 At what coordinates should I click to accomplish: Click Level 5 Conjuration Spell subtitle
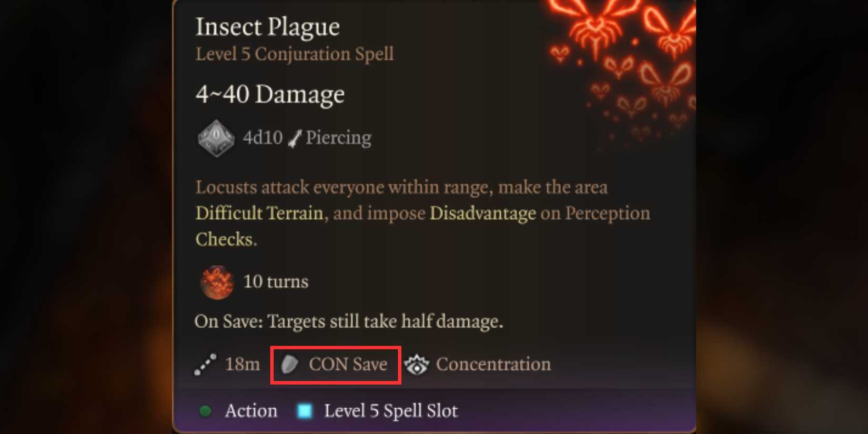[x=295, y=54]
